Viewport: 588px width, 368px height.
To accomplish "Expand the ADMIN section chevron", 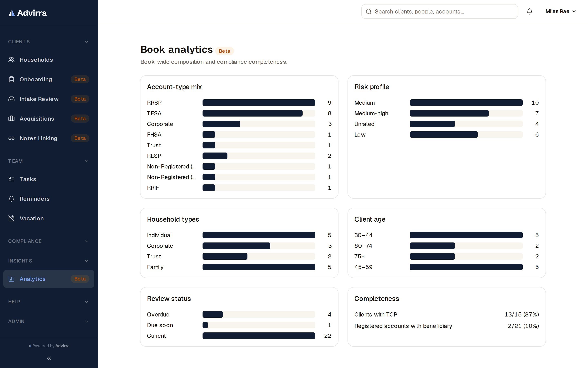I will [x=87, y=321].
